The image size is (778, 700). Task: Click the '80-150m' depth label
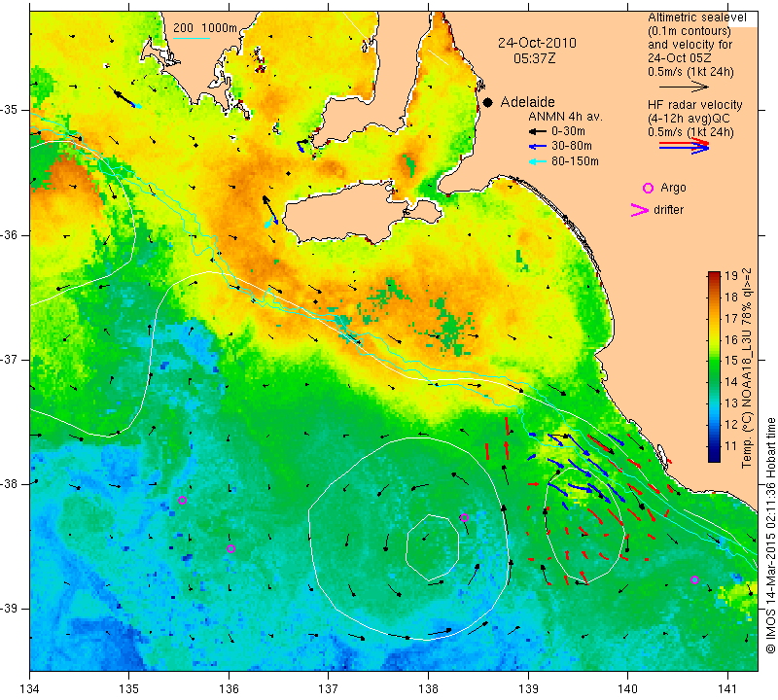575,161
